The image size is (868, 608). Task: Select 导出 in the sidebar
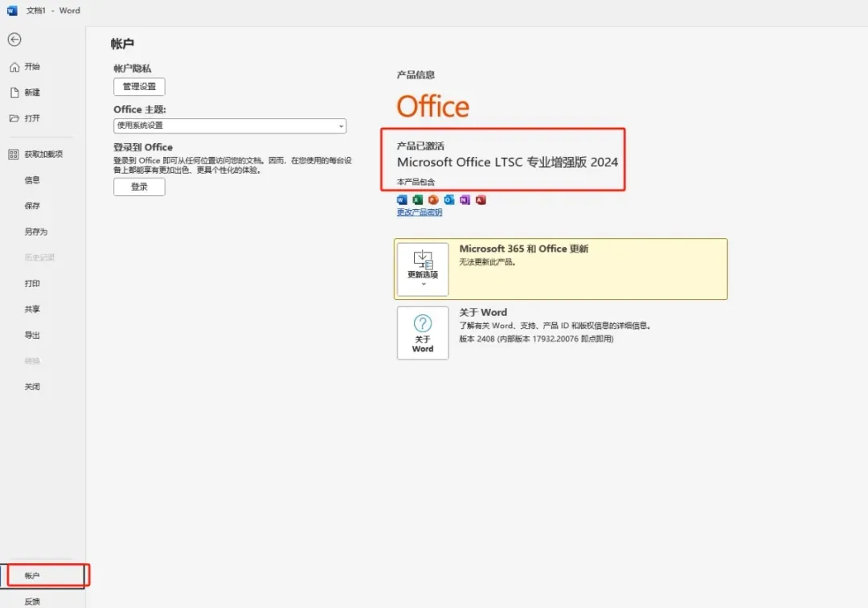pyautogui.click(x=32, y=335)
